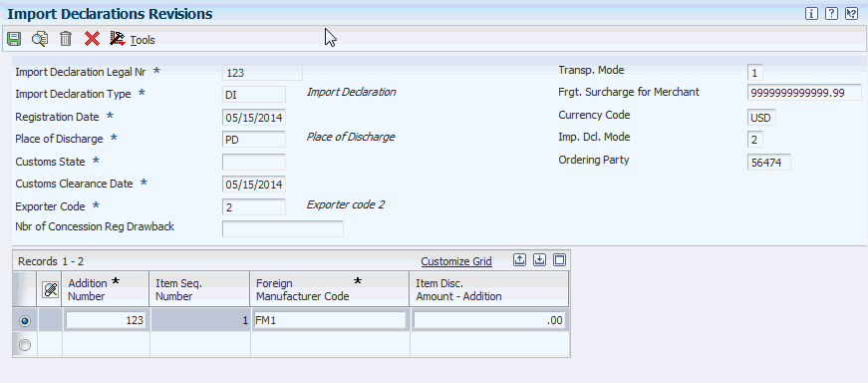Screen dimensions: 868x383
Task: Click the Export grid data icon
Action: pyautogui.click(x=519, y=260)
